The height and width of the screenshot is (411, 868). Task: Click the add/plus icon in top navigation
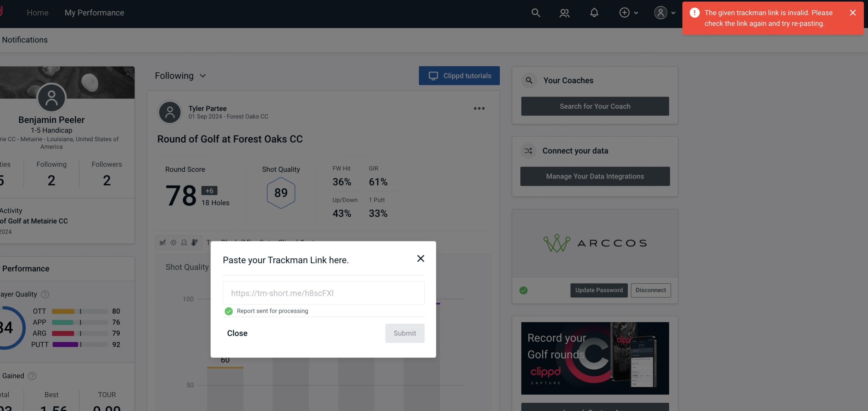pos(625,12)
